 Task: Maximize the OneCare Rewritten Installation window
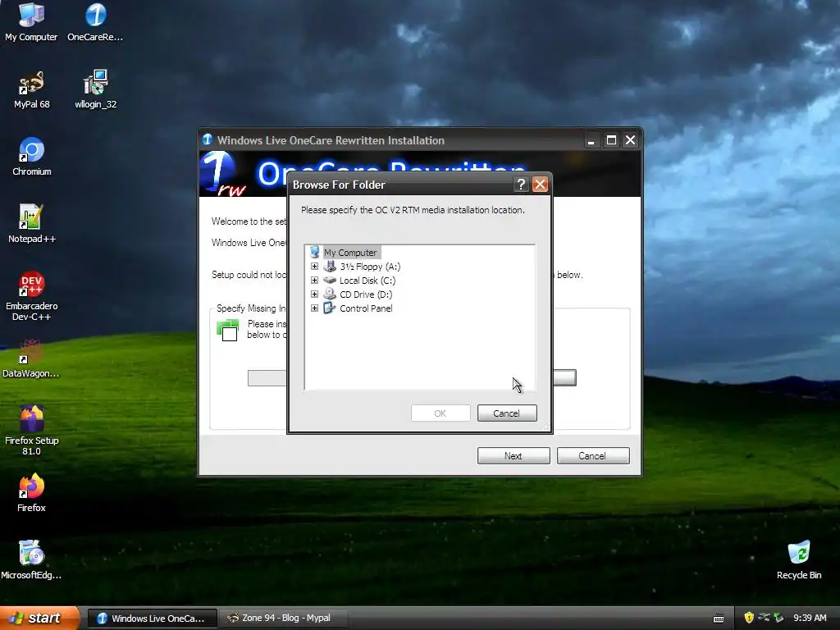pos(610,139)
